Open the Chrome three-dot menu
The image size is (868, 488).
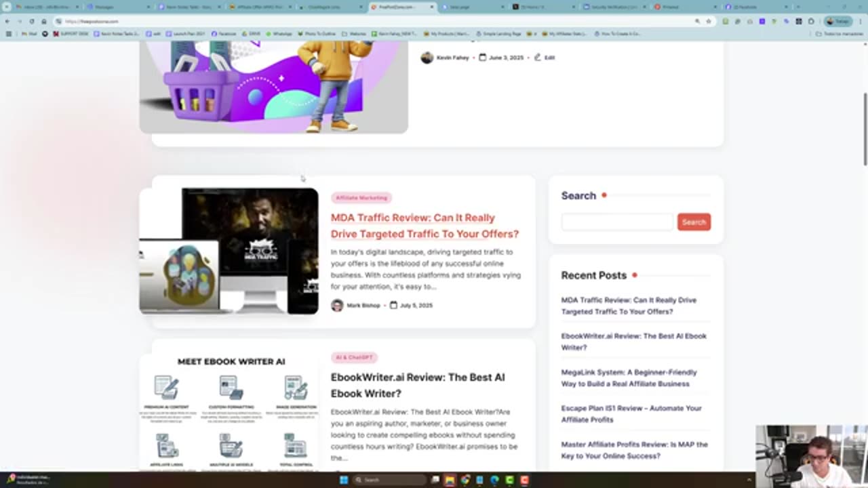861,21
